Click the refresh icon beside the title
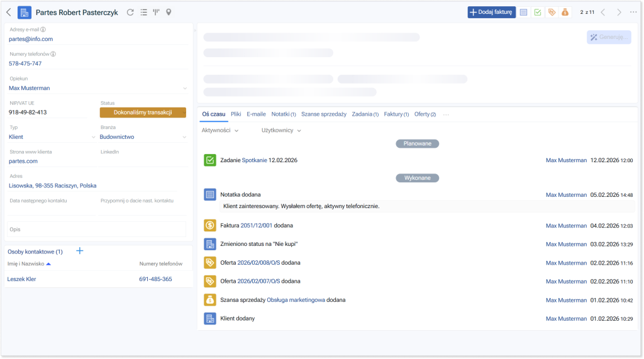The width and height of the screenshot is (644, 359). (x=130, y=12)
